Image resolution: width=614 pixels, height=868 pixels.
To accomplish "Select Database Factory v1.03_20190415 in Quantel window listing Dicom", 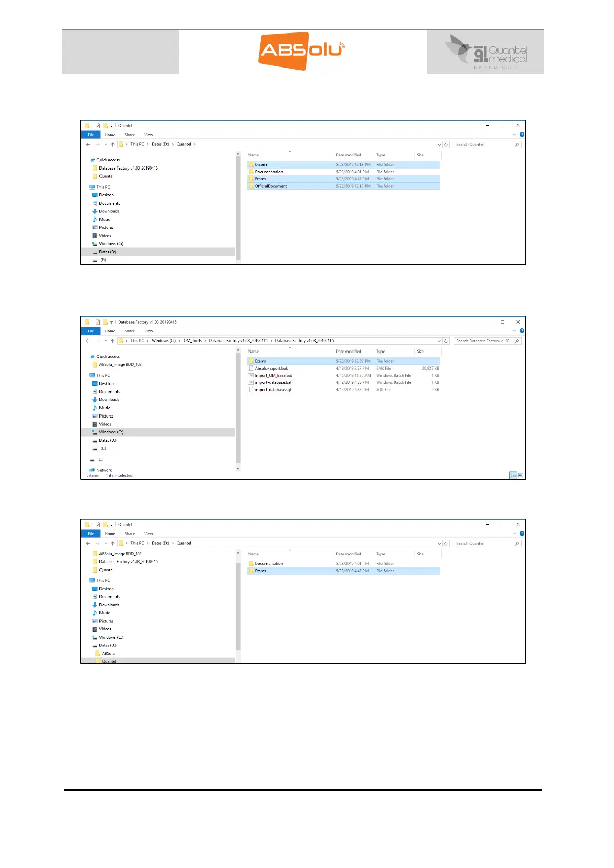I will [x=125, y=168].
